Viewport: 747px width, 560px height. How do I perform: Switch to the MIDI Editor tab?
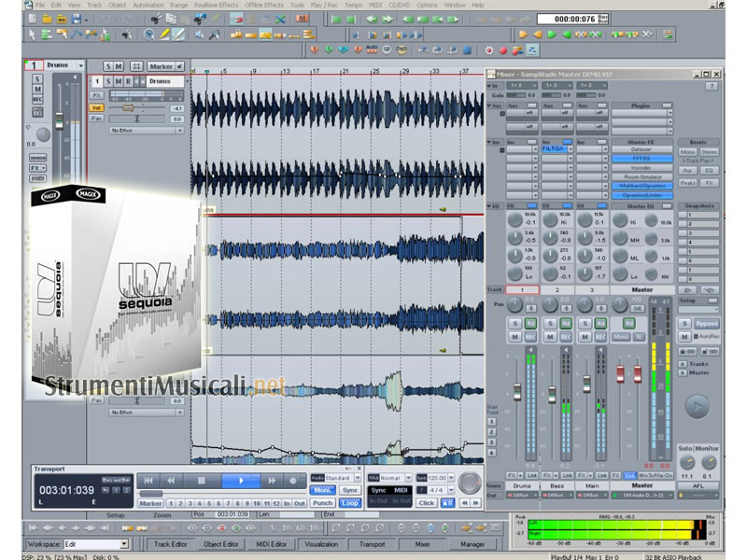[x=269, y=544]
